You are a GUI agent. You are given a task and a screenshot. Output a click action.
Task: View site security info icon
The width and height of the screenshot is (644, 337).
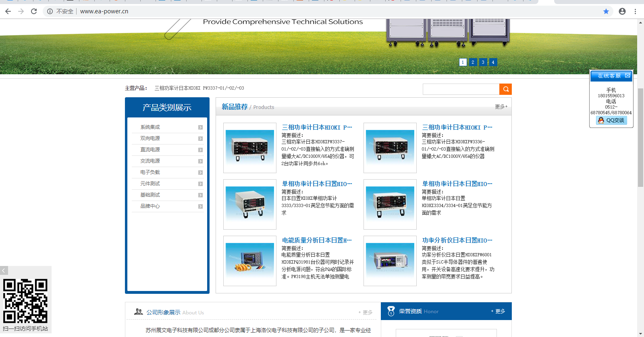[x=50, y=11]
